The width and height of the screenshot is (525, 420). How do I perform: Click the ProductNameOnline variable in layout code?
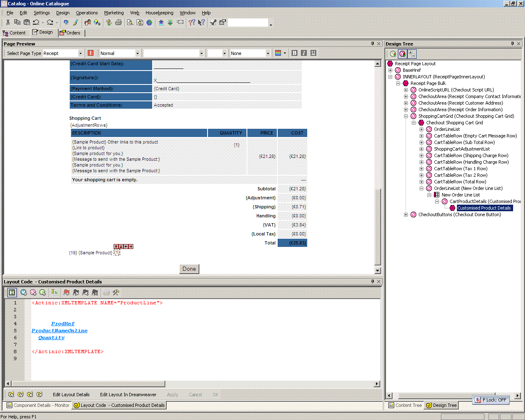point(59,331)
